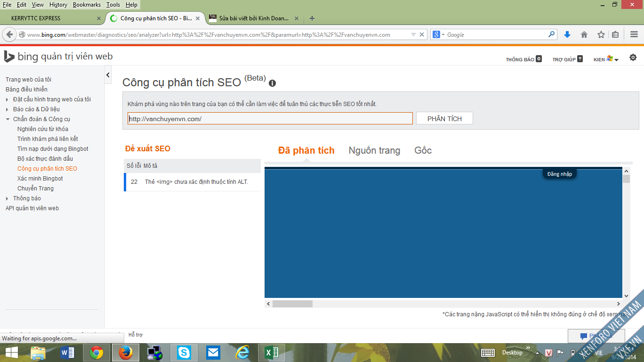
Task: Go to the Firefox home page icon
Action: 584,34
